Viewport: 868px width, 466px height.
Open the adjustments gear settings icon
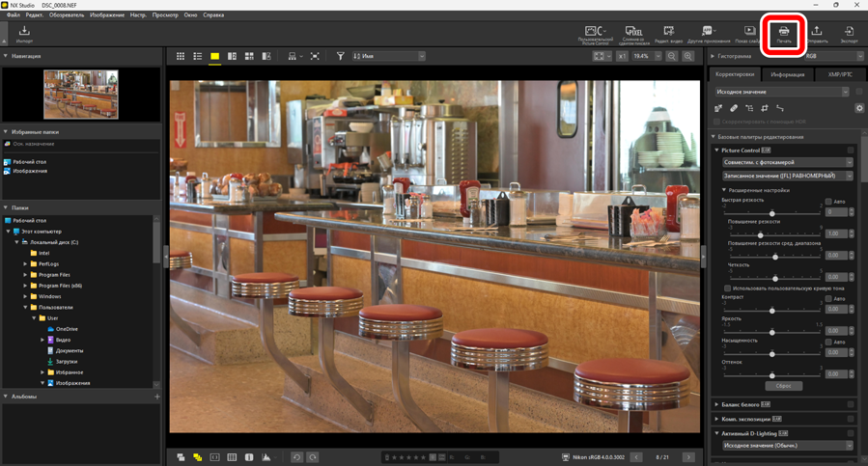[x=858, y=108]
